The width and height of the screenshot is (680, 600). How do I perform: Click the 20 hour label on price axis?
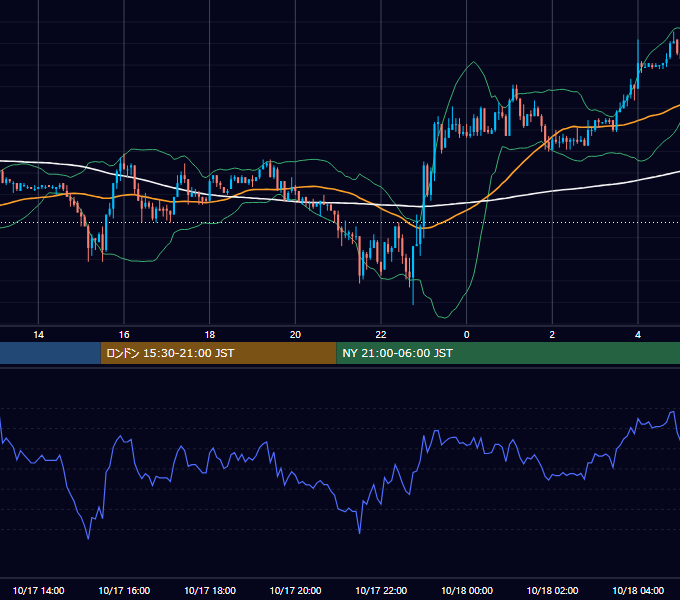[x=295, y=335]
